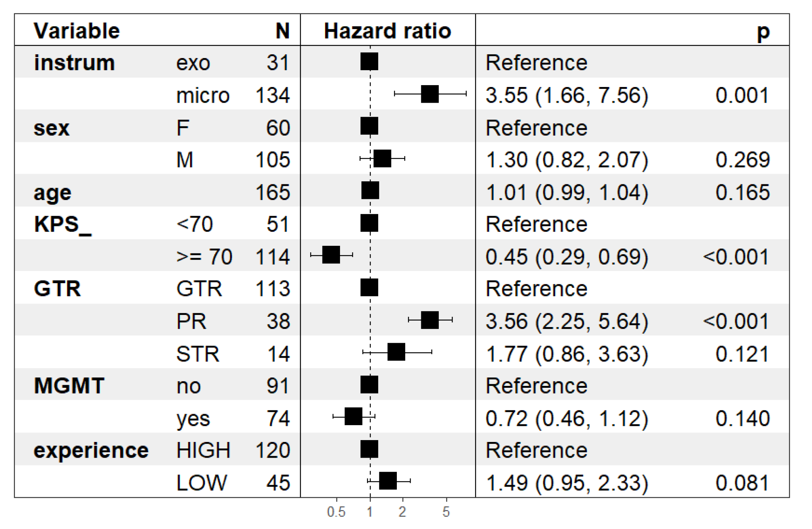
Task: Click the MGMT yes hazard ratio marker
Action: pyautogui.click(x=353, y=416)
